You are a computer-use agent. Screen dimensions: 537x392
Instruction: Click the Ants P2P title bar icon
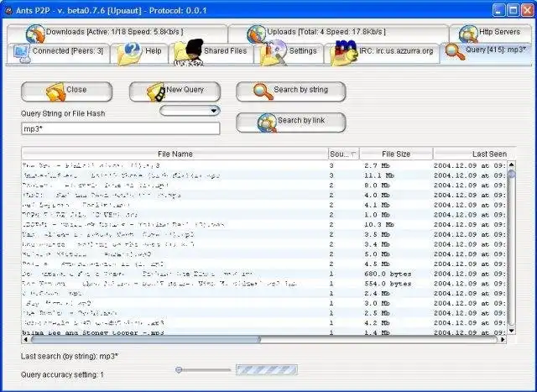point(8,11)
